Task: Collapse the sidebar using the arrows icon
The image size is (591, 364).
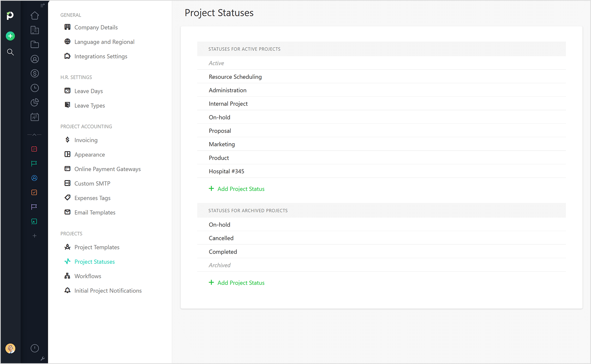Action: pyautogui.click(x=42, y=5)
